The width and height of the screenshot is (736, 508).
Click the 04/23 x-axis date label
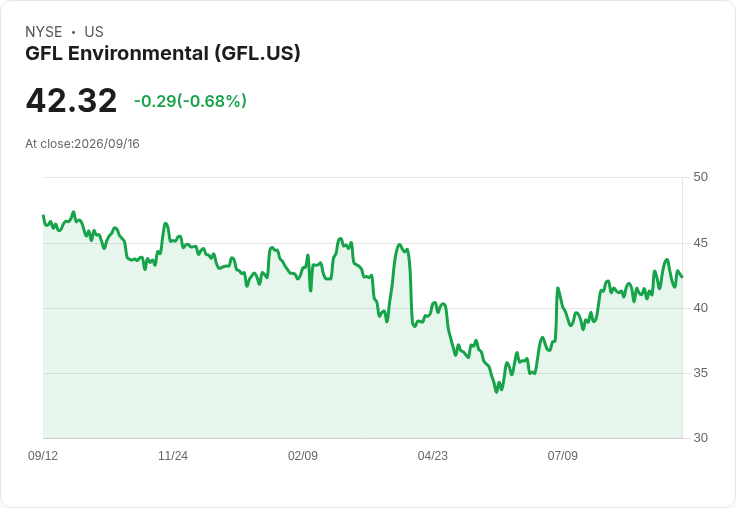pyautogui.click(x=433, y=455)
